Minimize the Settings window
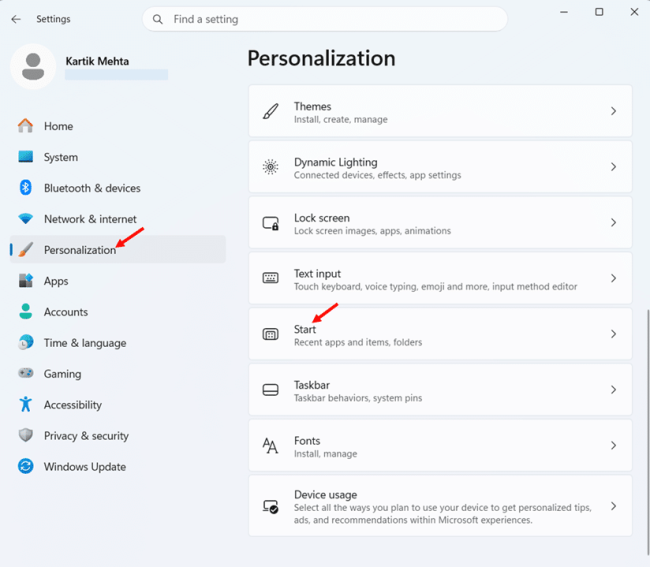This screenshot has width=650, height=567. pos(564,12)
